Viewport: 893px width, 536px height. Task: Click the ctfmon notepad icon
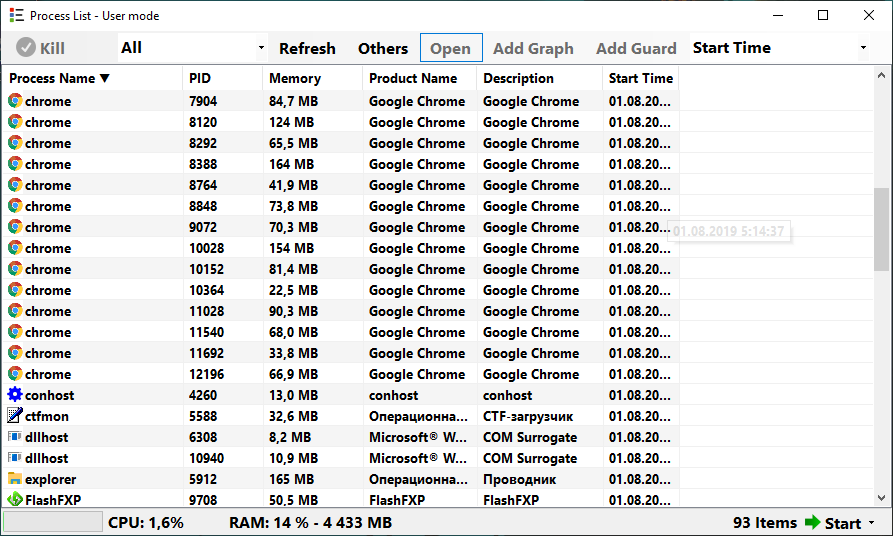pos(15,415)
